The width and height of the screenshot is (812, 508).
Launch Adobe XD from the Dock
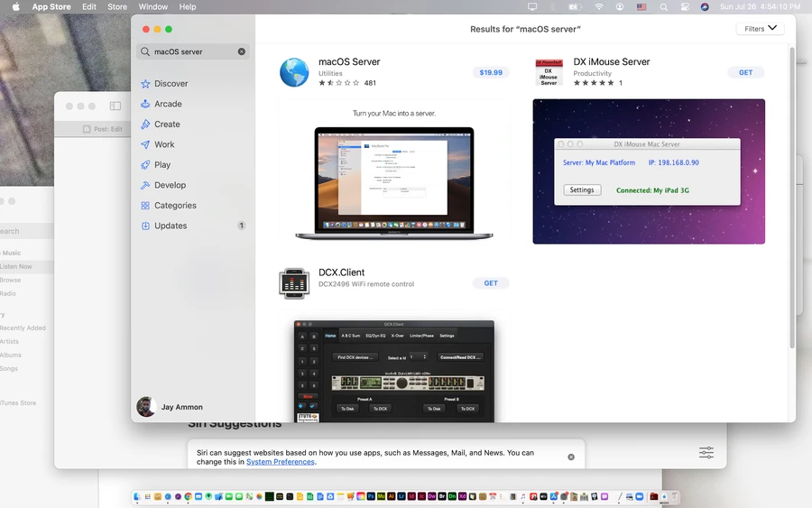pos(462,496)
